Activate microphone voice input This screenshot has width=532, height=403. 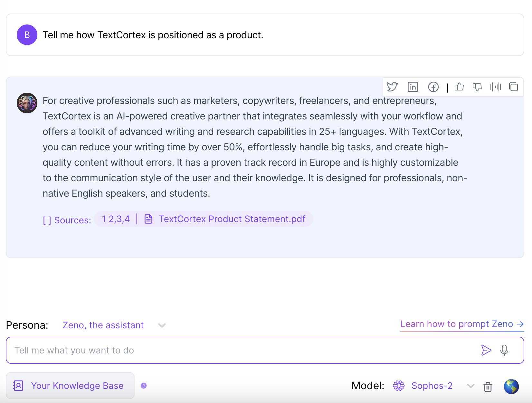click(504, 350)
